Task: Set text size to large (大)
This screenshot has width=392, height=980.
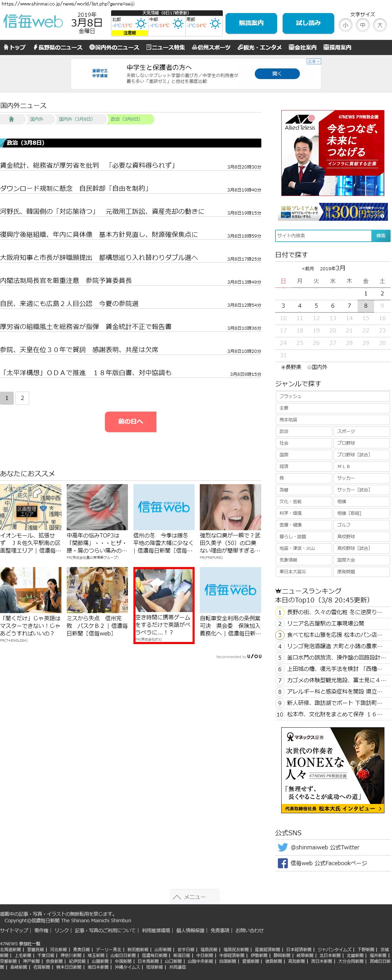Action: click(x=379, y=25)
